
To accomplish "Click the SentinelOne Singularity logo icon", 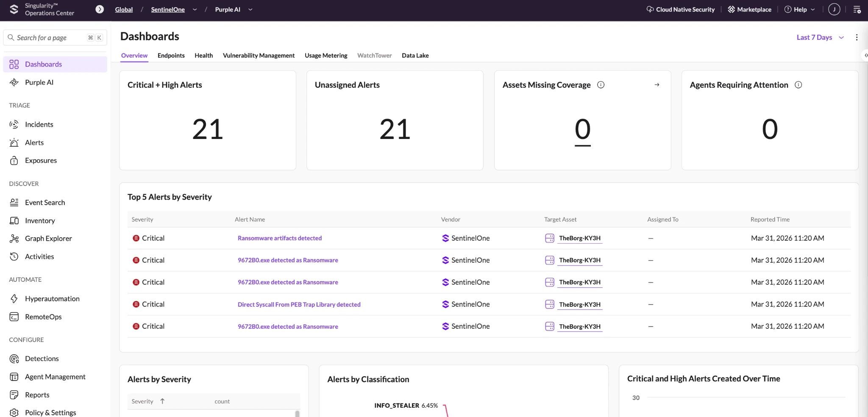I will 14,9.
